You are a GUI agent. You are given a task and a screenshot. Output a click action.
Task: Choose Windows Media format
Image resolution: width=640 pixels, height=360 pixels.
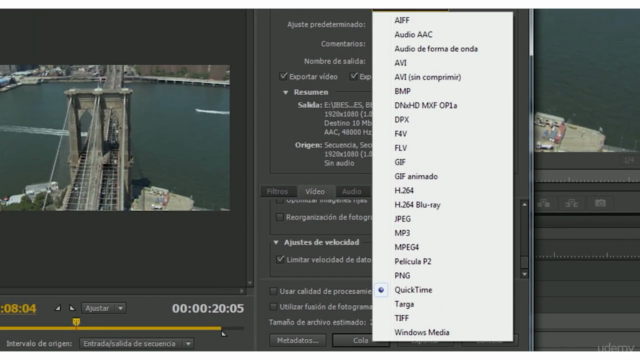[422, 332]
